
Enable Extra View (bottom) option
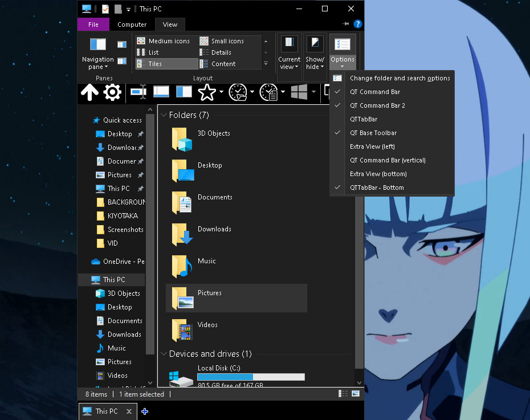point(392,174)
